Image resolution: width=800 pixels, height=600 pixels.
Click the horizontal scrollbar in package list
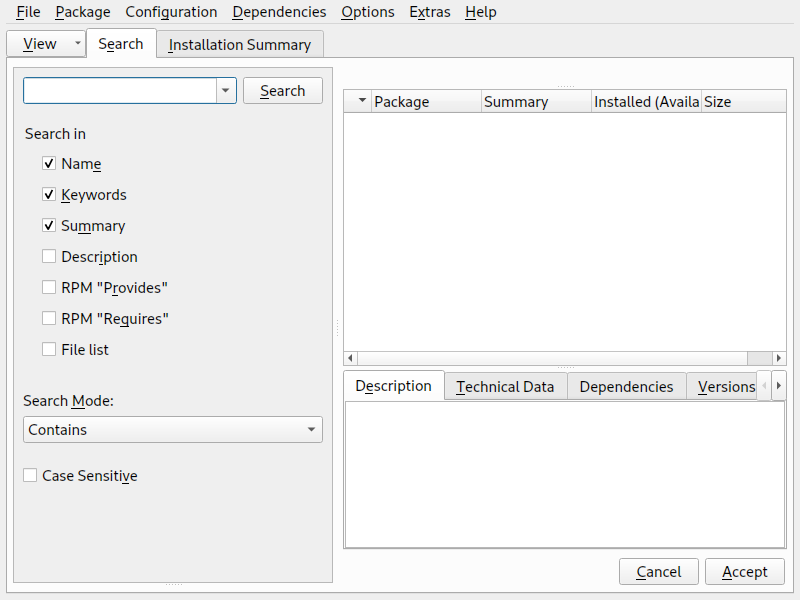[x=550, y=358]
